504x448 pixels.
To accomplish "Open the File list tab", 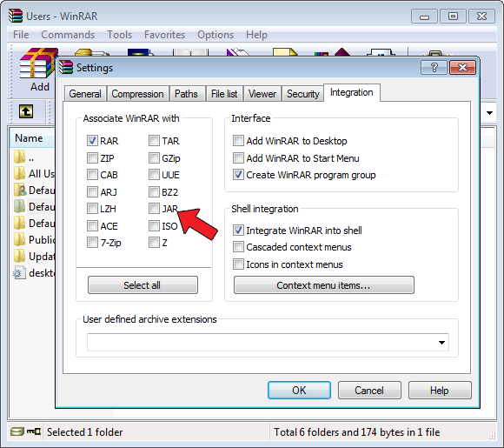I will point(224,94).
